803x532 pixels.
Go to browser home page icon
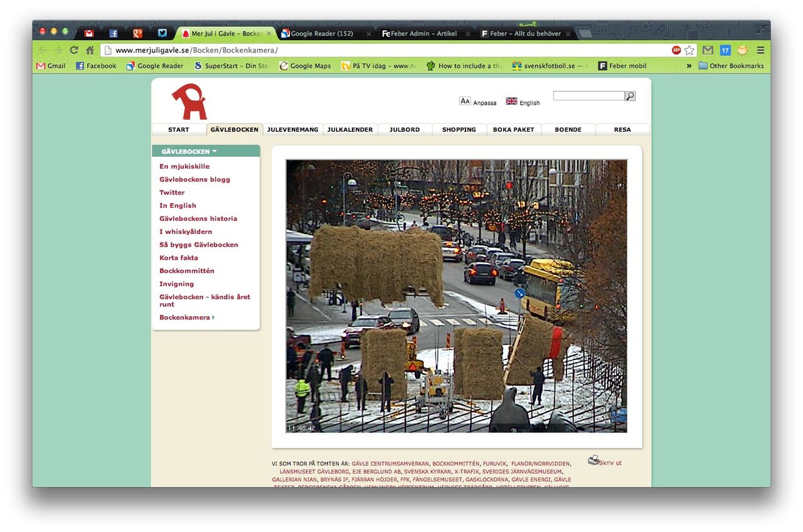tap(90, 50)
